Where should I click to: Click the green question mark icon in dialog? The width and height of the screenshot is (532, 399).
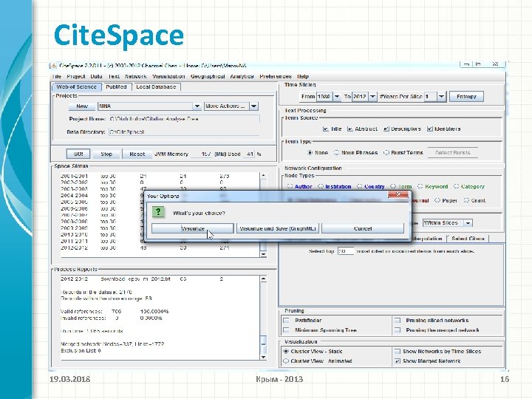(x=158, y=212)
